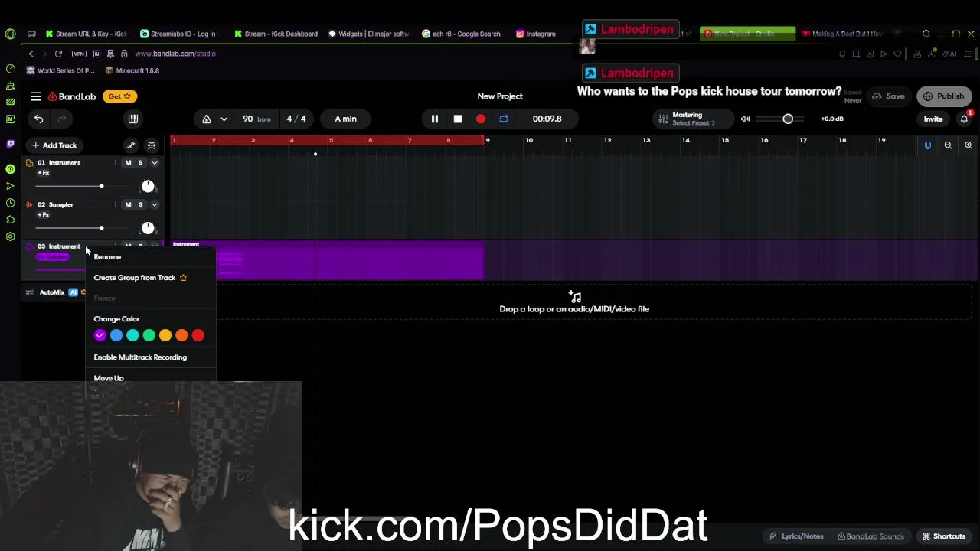Choose the red track color swatch
980x551 pixels.
point(198,335)
